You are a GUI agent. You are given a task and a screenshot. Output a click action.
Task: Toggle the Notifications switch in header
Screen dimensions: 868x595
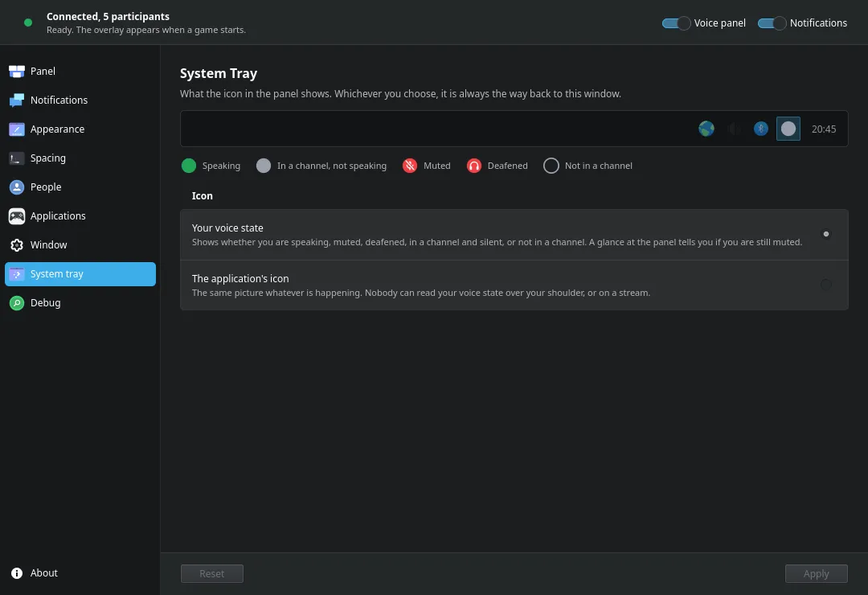pyautogui.click(x=772, y=23)
